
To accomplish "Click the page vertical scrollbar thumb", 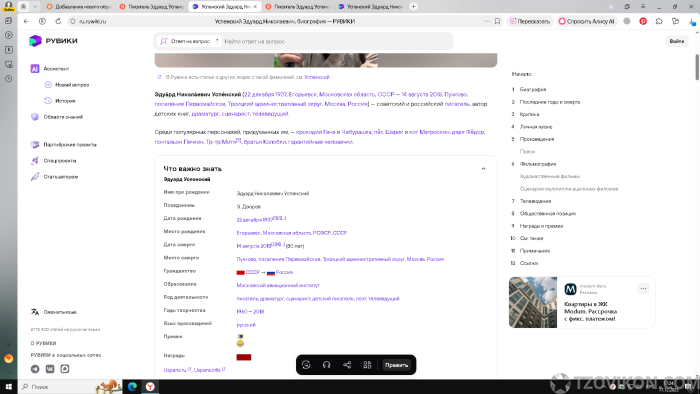I will pos(697,67).
